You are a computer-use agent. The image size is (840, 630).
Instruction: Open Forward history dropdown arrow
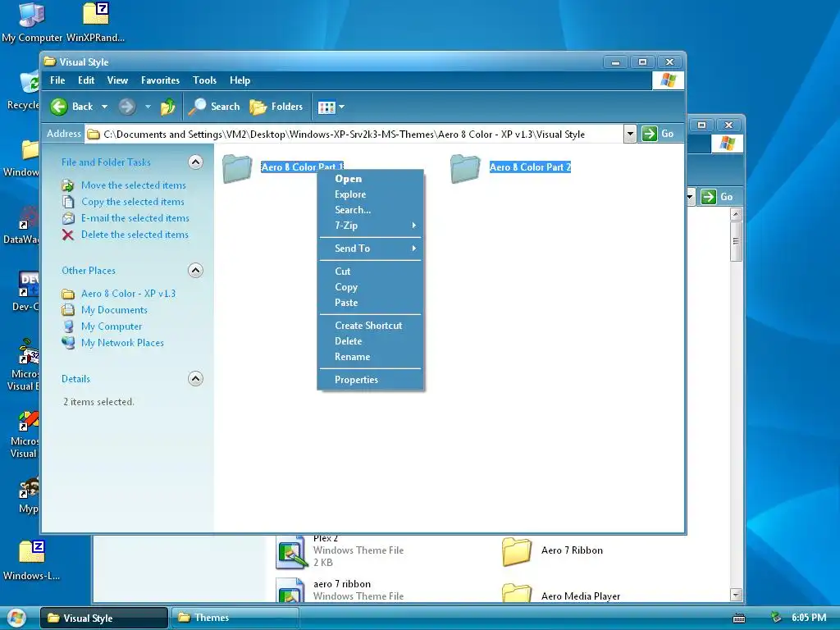coord(148,107)
